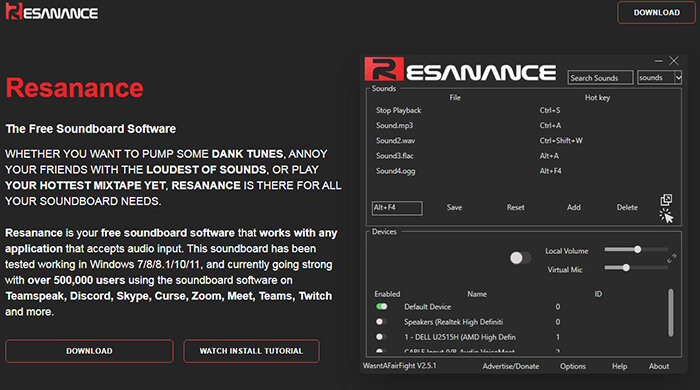700x390 pixels.
Task: Click the cursor click icon below the copy icon
Action: [666, 216]
